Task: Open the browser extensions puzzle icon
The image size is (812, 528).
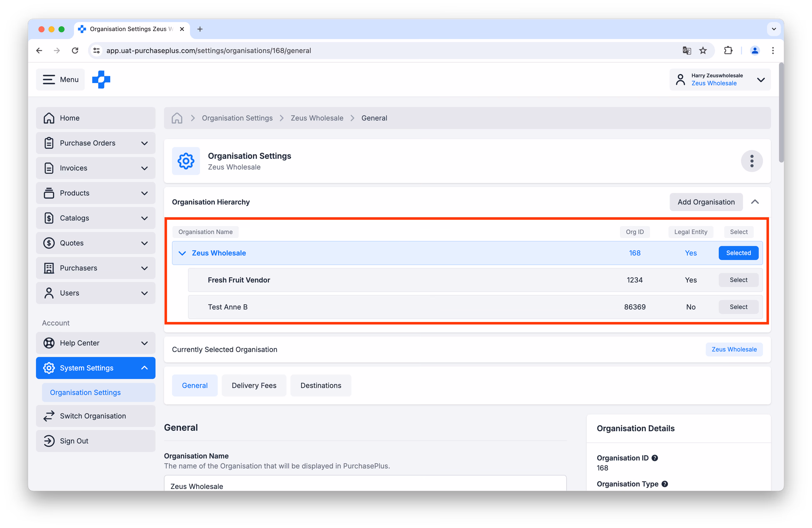Action: 728,51
